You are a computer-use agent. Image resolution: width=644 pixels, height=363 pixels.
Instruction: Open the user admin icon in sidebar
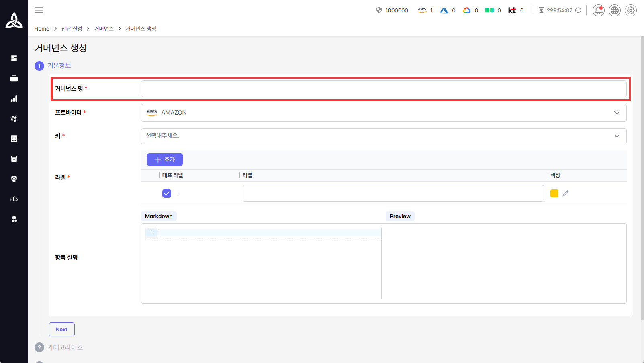pos(14,219)
